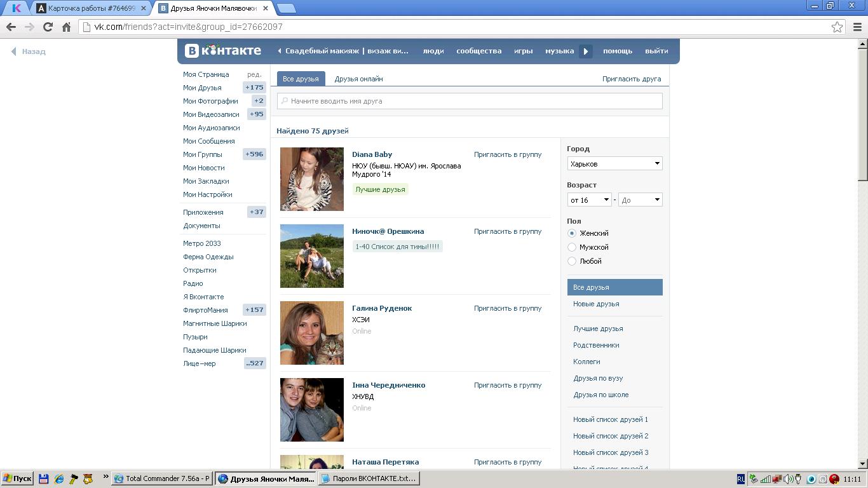Screen dimensions: 868x488
Task: Click игры in the VK header menu
Action: pyautogui.click(x=524, y=51)
